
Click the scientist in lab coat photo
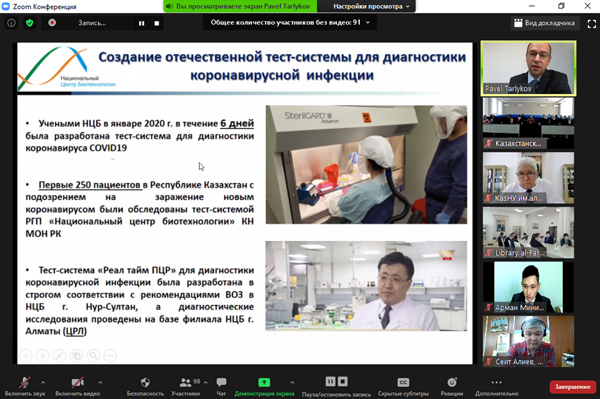[x=366, y=286]
